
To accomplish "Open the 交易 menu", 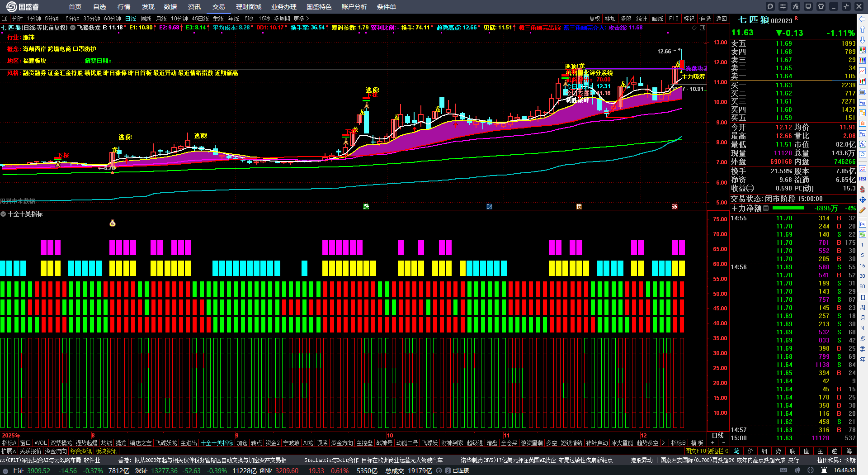I will click(219, 7).
